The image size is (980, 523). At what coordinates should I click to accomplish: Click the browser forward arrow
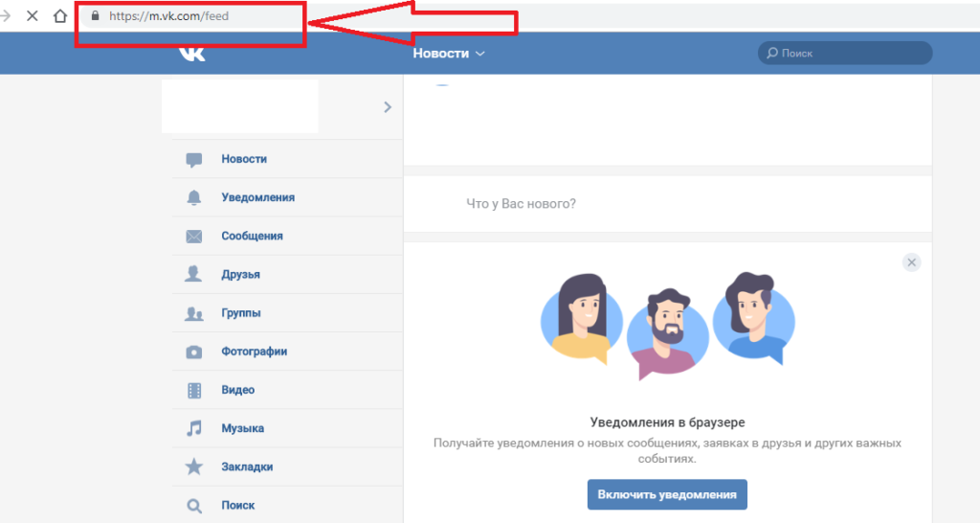click(6, 15)
